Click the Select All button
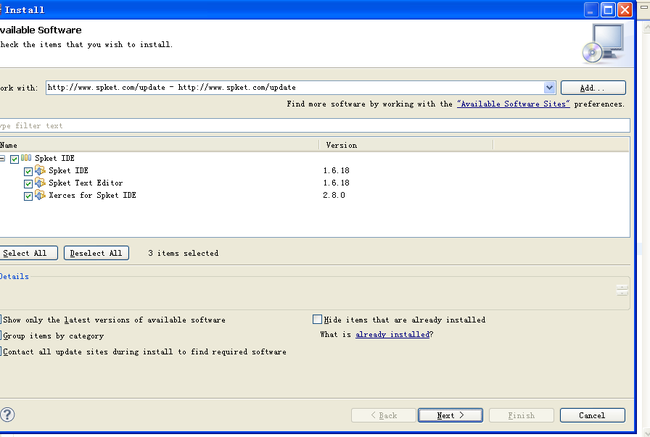650x437 pixels. tap(28, 253)
